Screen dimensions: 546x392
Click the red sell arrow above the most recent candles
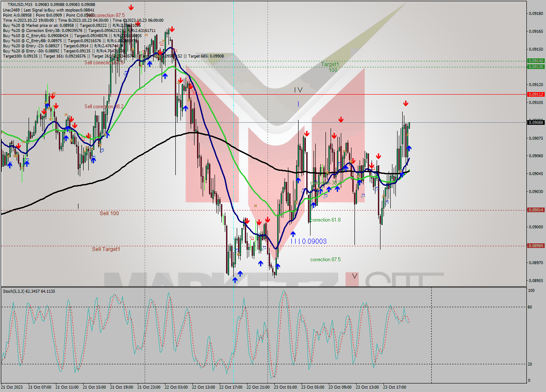click(x=406, y=103)
